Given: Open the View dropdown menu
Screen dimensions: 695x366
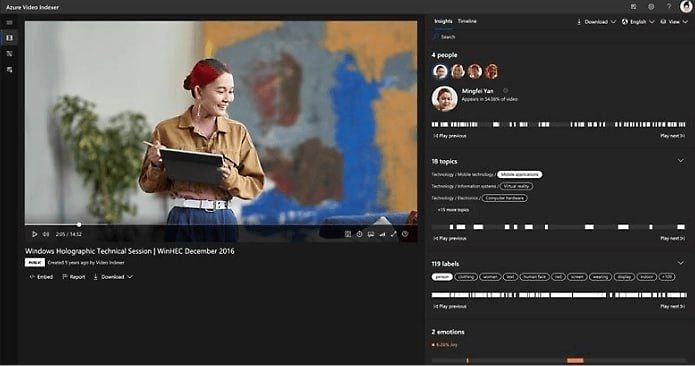Looking at the screenshot, I should coord(674,22).
